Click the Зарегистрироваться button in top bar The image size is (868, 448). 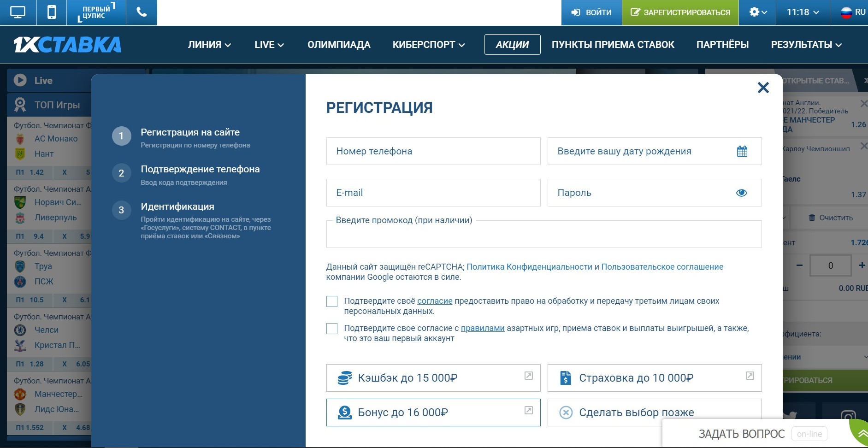pyautogui.click(x=680, y=12)
